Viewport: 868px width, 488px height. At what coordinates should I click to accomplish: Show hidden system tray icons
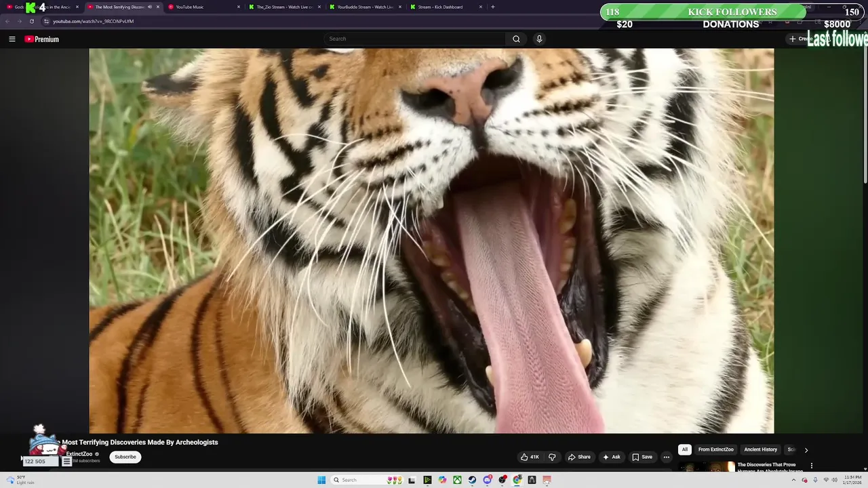[x=794, y=480]
